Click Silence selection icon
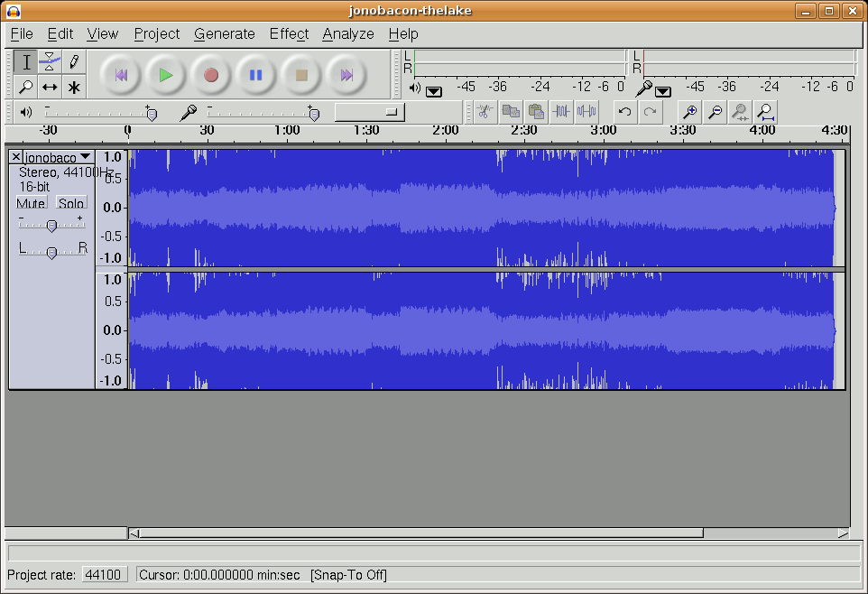Image resolution: width=868 pixels, height=594 pixels. [586, 112]
